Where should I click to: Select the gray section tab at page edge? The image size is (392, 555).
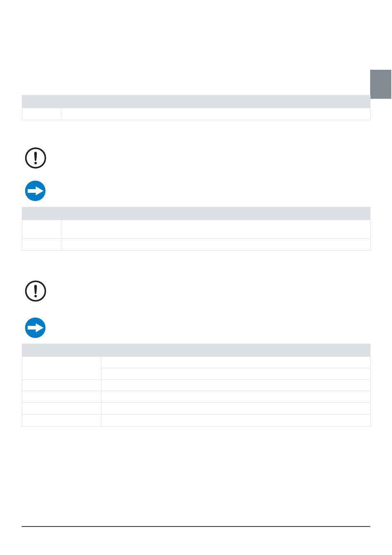click(380, 84)
